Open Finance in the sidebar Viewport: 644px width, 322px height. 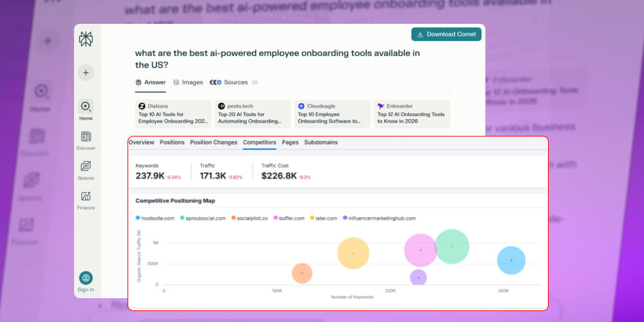(x=86, y=200)
